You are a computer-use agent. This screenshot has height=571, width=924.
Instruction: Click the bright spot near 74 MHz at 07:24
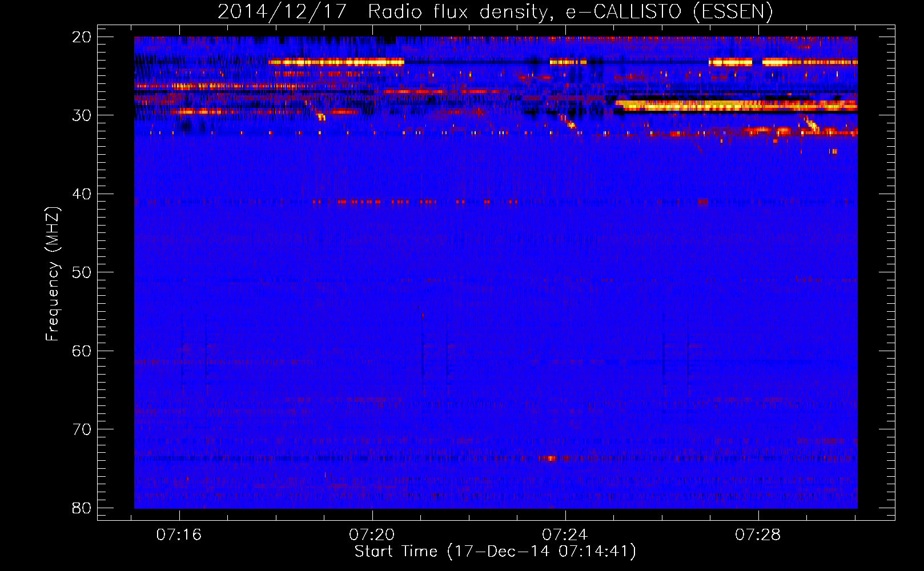551,459
